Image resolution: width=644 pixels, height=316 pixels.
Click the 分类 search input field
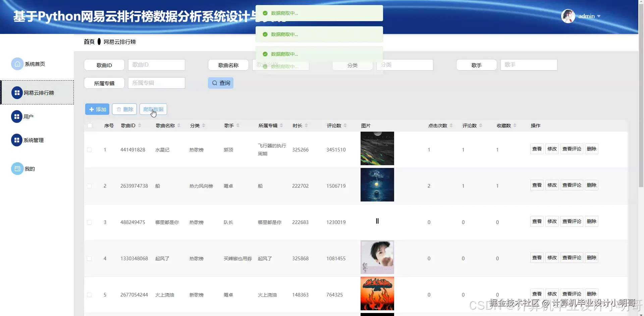point(405,65)
